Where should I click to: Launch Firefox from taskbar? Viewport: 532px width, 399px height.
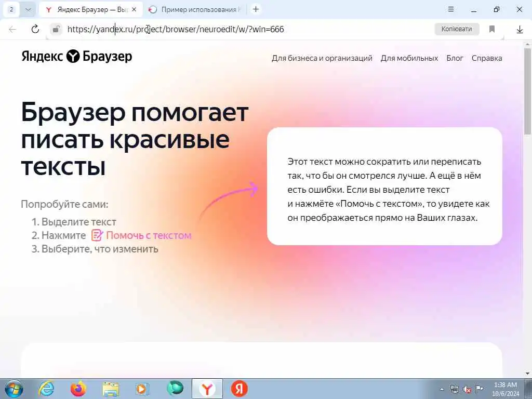pos(78,389)
